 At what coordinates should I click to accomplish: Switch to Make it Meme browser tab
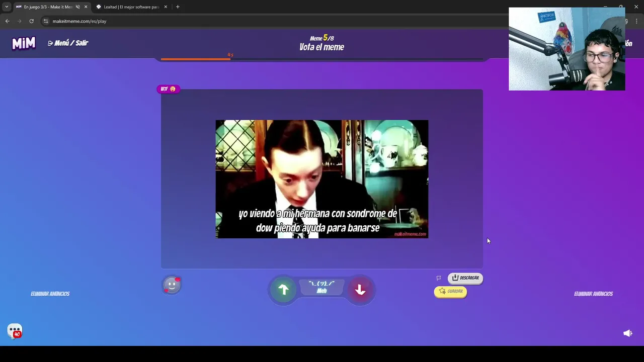click(48, 7)
